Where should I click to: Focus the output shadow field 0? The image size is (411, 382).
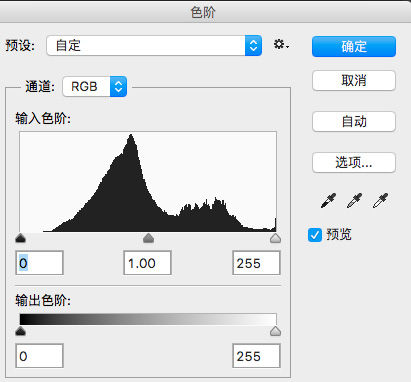[x=39, y=356]
